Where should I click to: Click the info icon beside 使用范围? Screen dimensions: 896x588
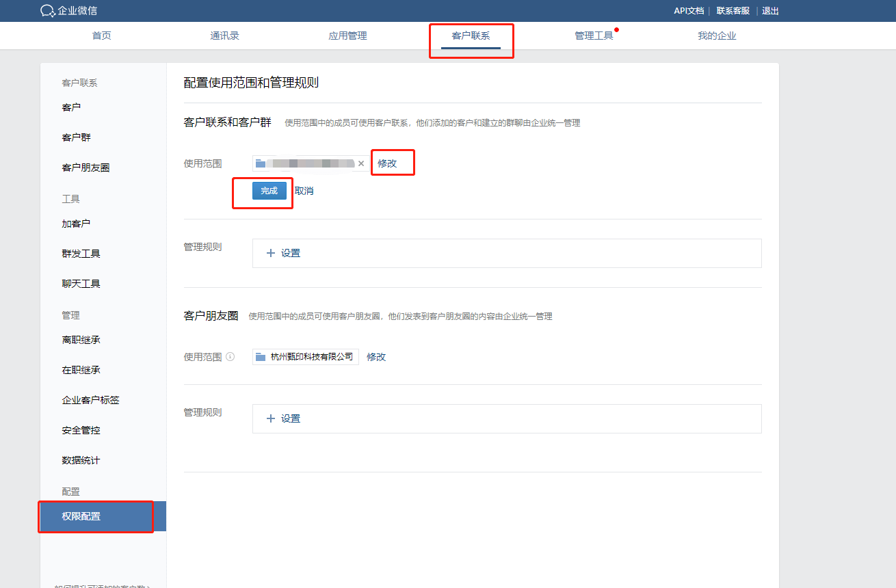230,356
